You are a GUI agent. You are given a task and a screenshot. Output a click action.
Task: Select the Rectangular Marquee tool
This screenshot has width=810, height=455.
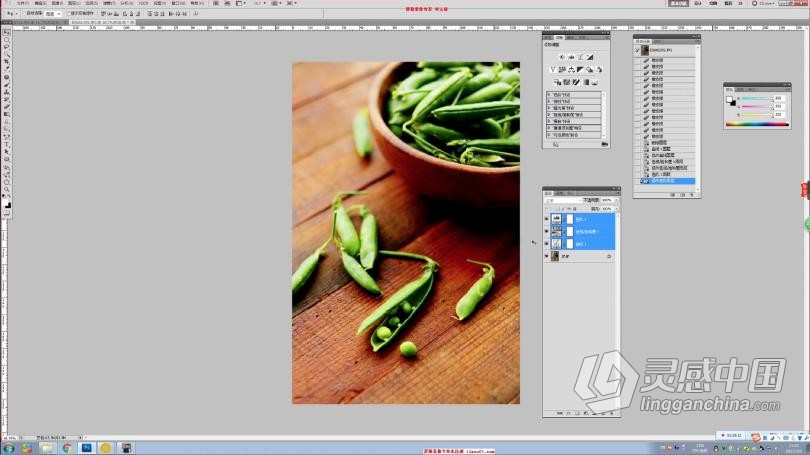[7, 39]
